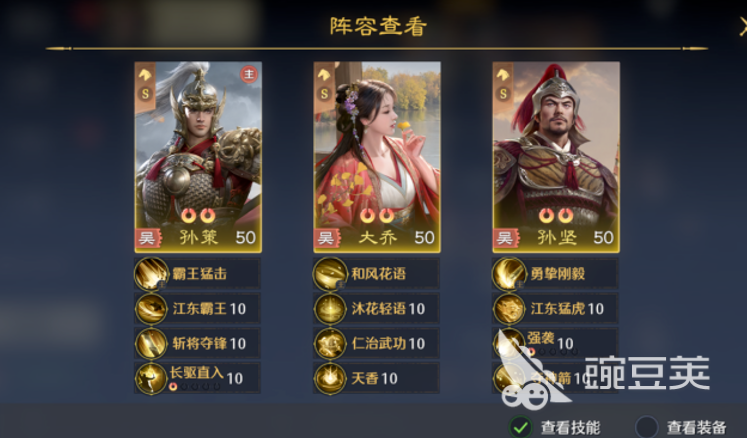Click the S rank badge on 孙坚
The width and height of the screenshot is (747, 438).
coord(503,94)
